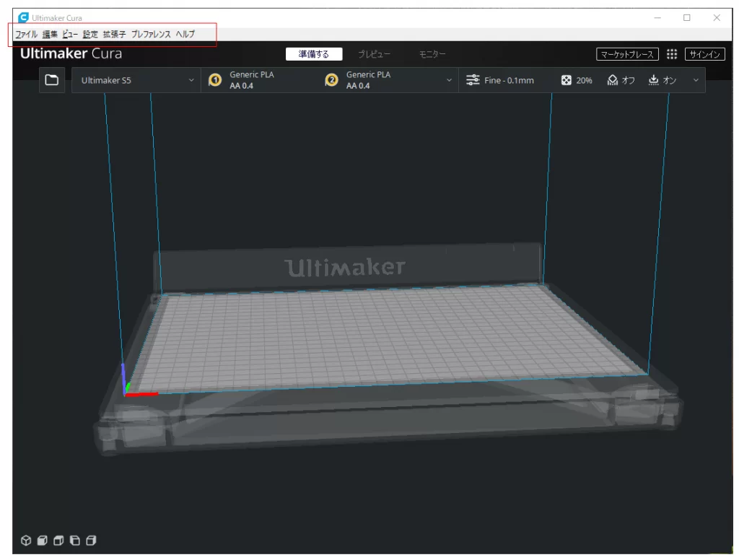The width and height of the screenshot is (739, 560).
Task: Click the extruder 2 badge icon
Action: pyautogui.click(x=332, y=80)
